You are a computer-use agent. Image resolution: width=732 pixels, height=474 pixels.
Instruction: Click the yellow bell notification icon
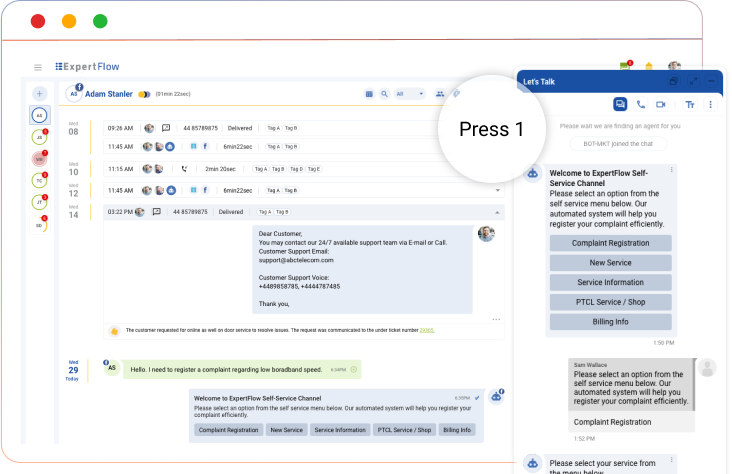click(x=648, y=66)
